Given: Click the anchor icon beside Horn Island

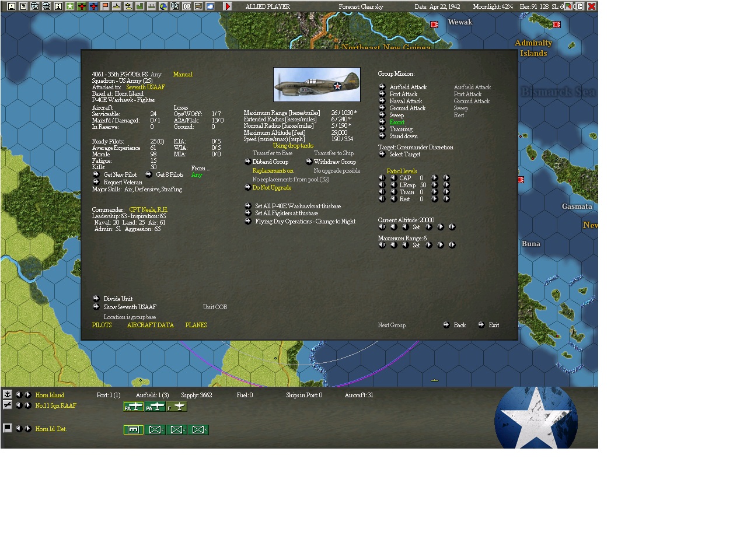Looking at the screenshot, I should pyautogui.click(x=8, y=394).
